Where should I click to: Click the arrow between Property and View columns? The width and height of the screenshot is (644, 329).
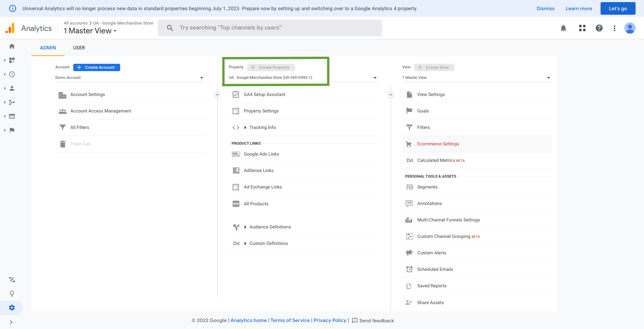[391, 95]
